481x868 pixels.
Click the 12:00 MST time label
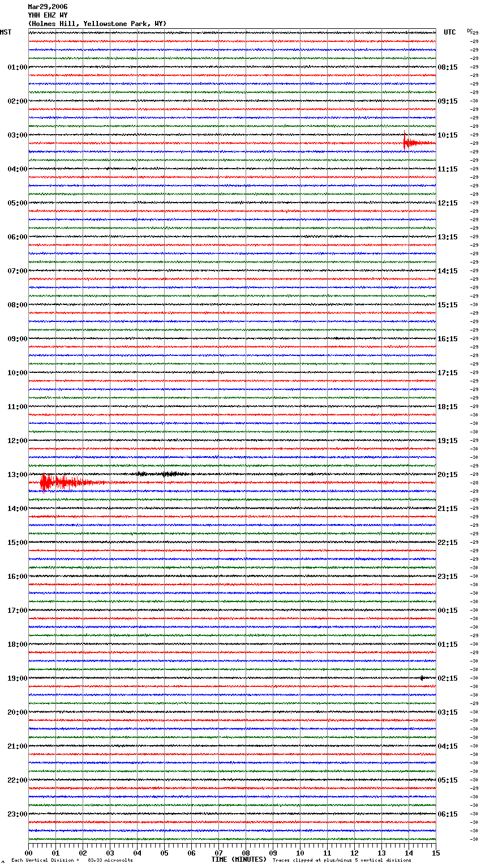coord(18,441)
